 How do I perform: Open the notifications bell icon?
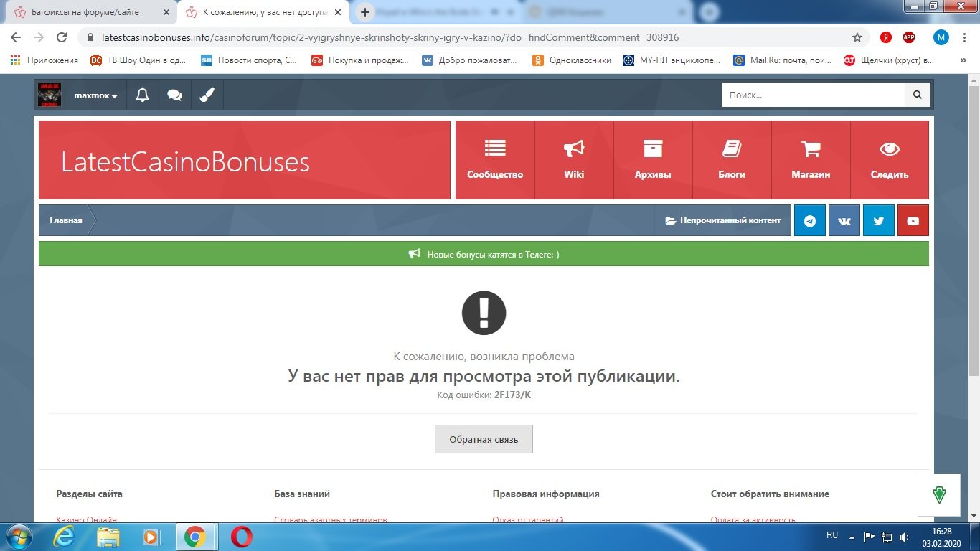(x=142, y=95)
